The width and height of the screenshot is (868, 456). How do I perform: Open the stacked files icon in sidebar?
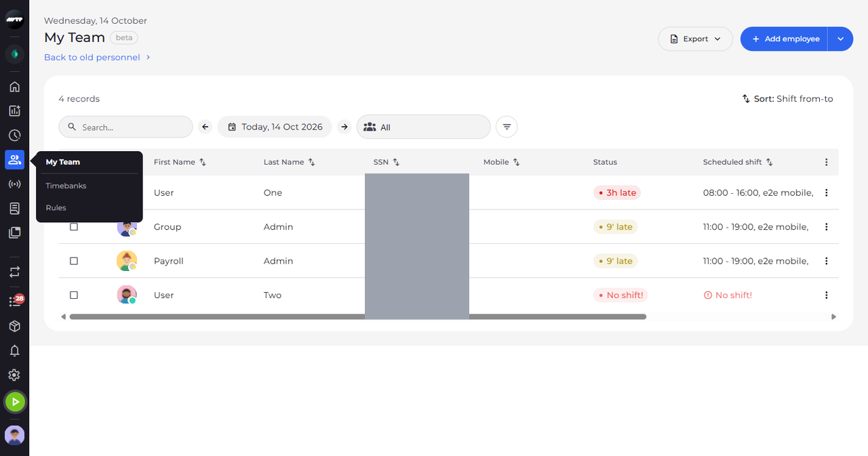(x=14, y=232)
